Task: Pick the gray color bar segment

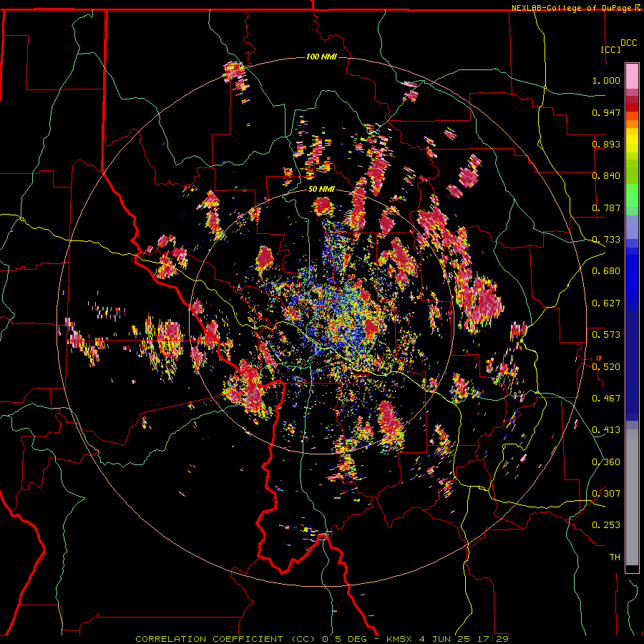Action: (x=632, y=497)
